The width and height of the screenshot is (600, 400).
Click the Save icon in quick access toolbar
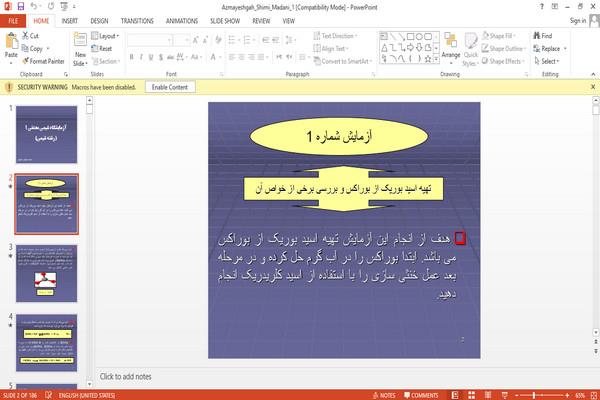click(21, 7)
